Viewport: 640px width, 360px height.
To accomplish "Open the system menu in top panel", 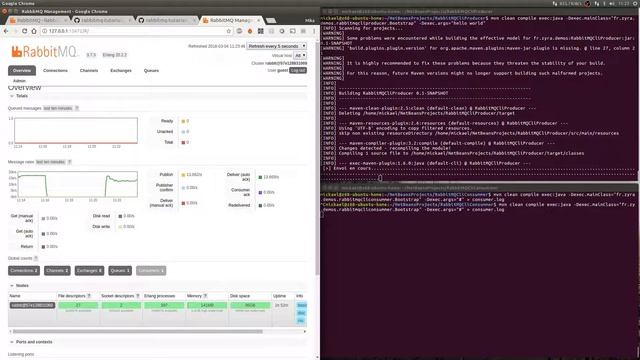I will [x=636, y=3].
